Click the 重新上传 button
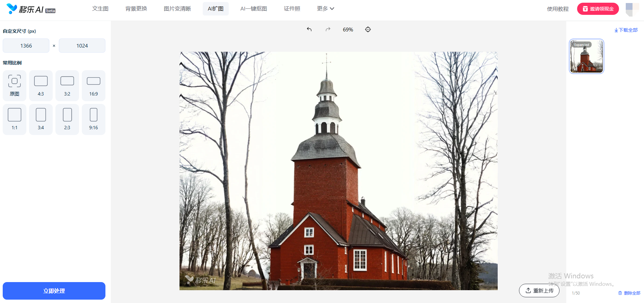Viewport: 644px width, 303px height. coord(539,291)
